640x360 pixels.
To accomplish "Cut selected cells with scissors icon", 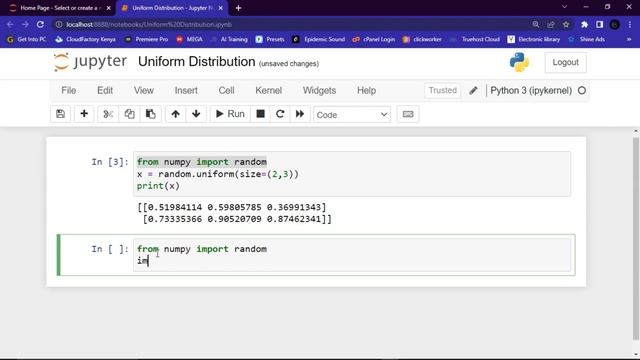I will [108, 114].
